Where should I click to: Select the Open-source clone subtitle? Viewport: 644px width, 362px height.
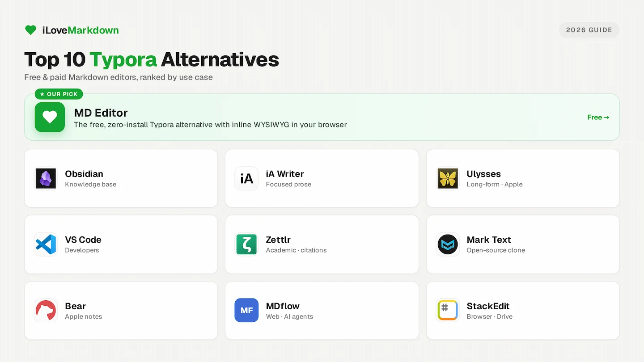coord(496,250)
